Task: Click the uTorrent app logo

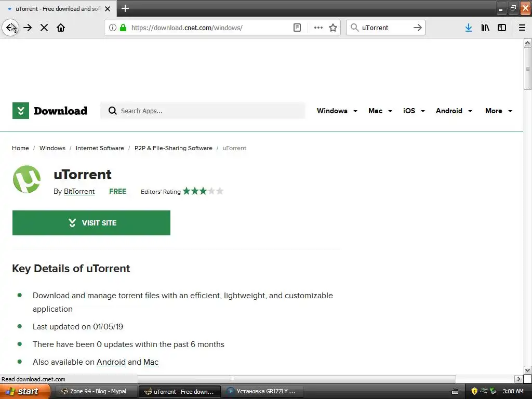Action: pos(27,179)
